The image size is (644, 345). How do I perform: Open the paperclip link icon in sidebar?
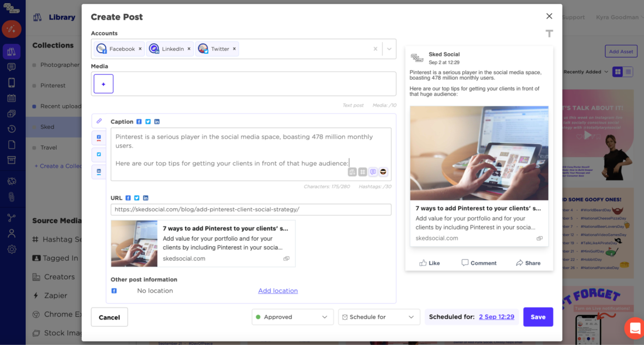click(x=11, y=197)
